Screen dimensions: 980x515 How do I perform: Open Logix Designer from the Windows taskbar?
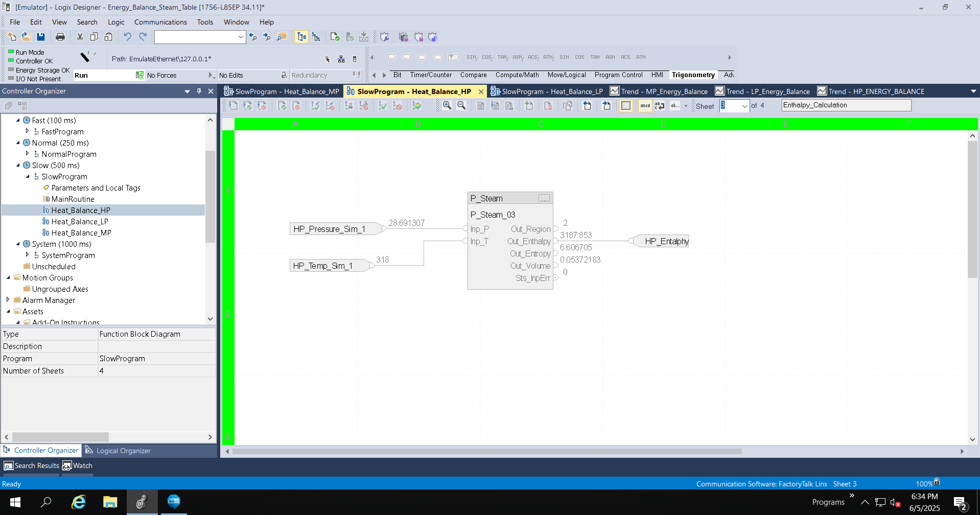(142, 502)
